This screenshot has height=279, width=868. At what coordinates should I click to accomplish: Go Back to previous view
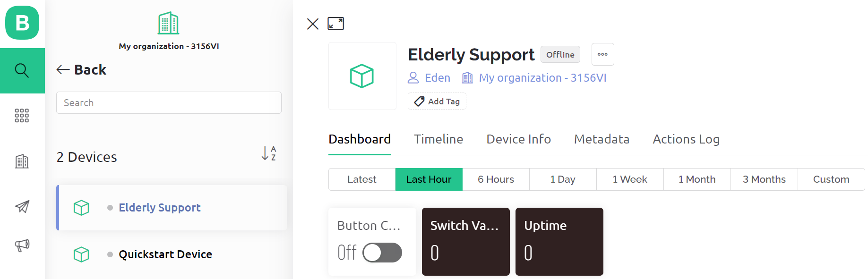click(x=81, y=70)
